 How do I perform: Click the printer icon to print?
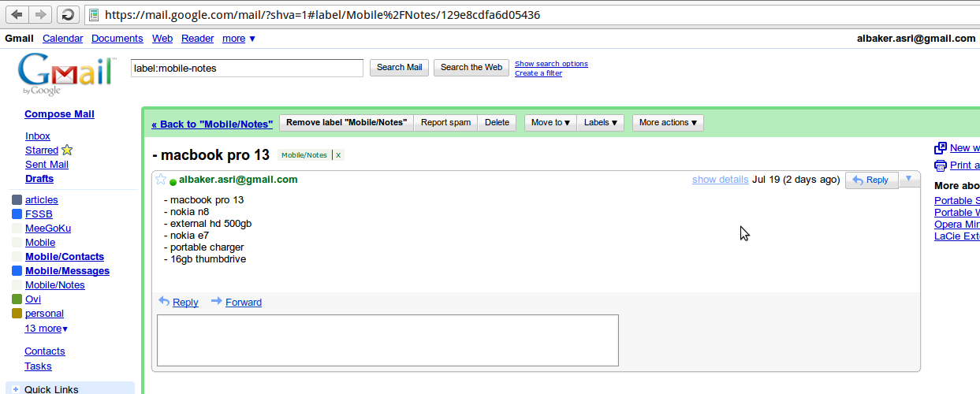(940, 165)
